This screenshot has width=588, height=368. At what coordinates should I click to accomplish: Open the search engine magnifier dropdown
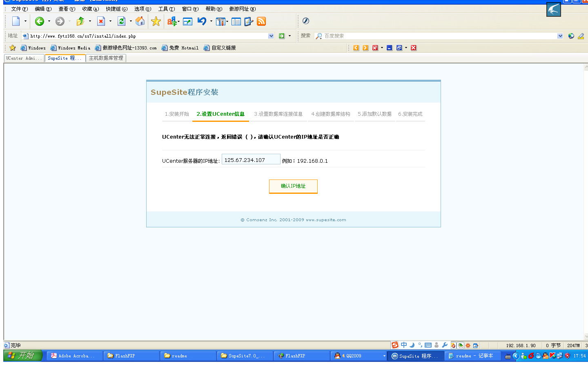[319, 36]
